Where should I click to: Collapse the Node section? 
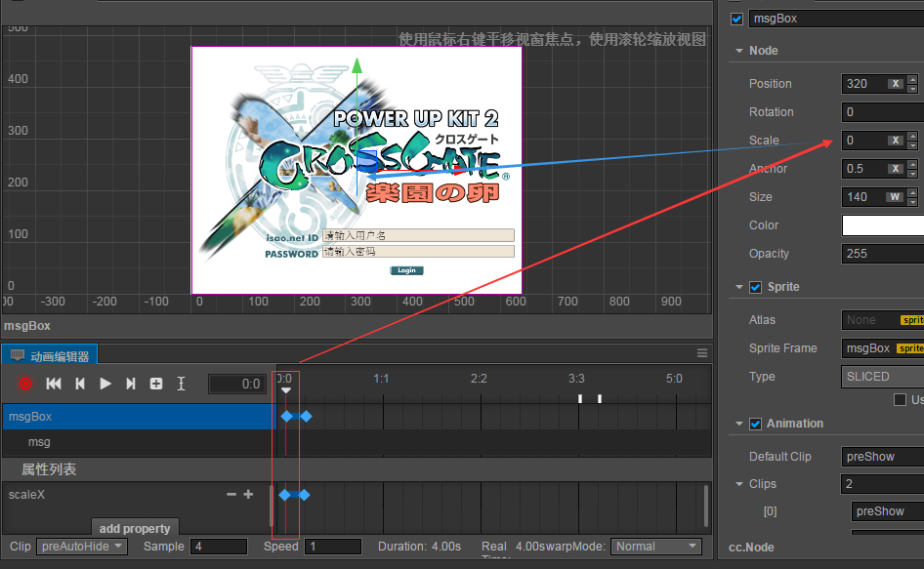pyautogui.click(x=739, y=51)
